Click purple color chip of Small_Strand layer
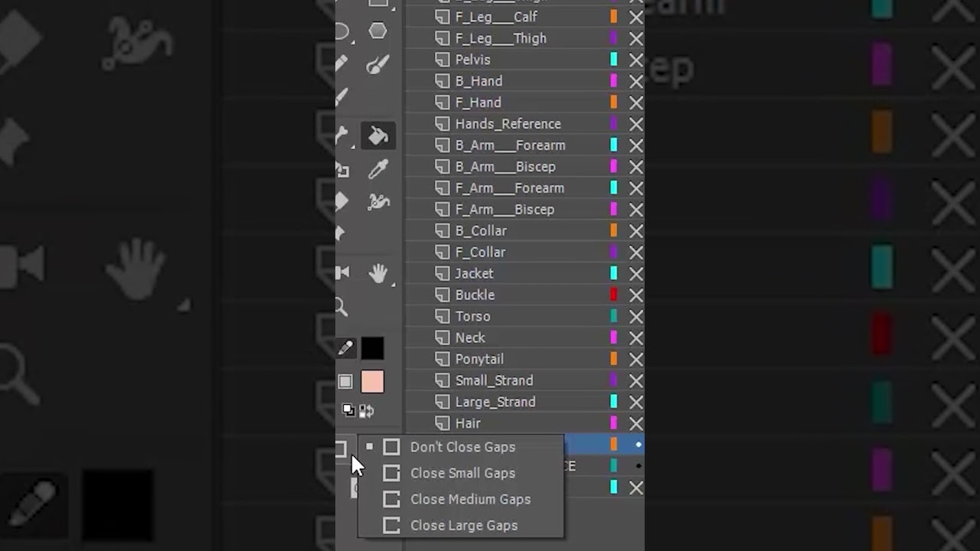Image resolution: width=980 pixels, height=551 pixels. [614, 380]
